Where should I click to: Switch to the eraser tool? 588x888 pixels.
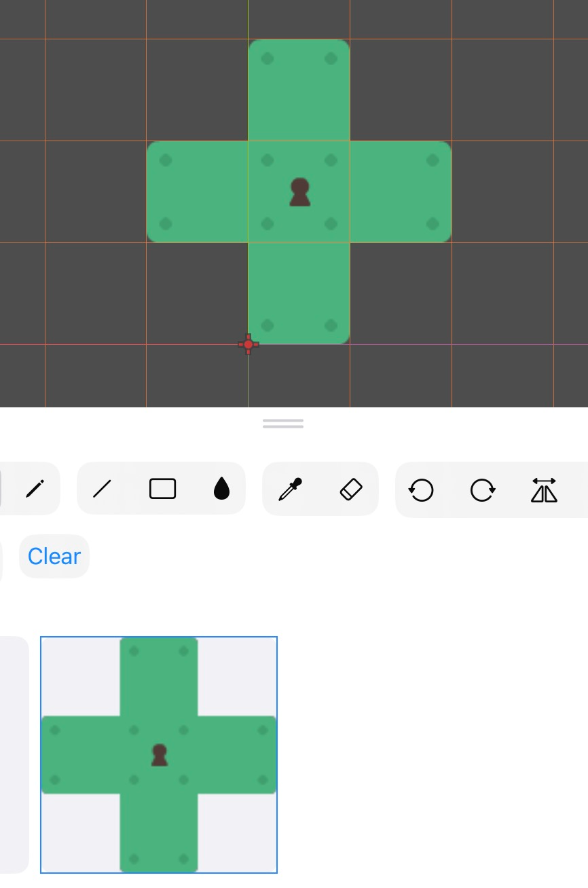pos(351,489)
